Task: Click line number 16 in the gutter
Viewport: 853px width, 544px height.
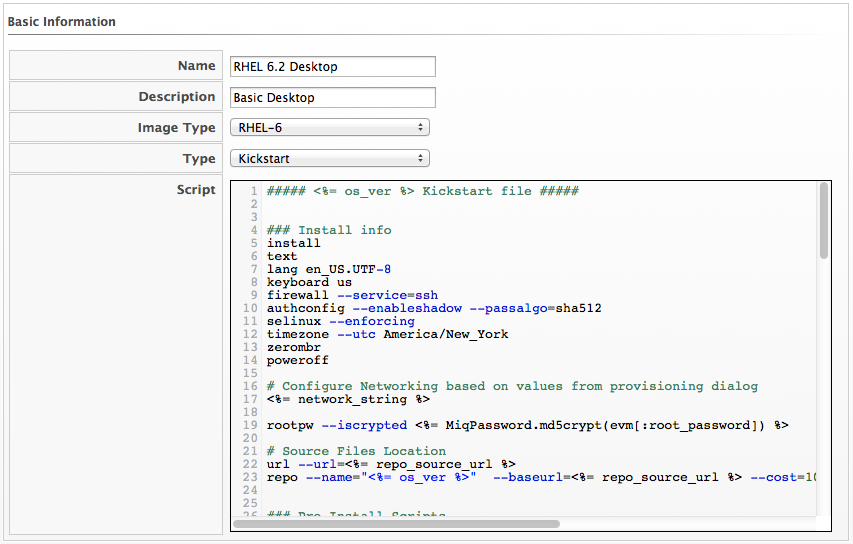Action: click(250, 386)
